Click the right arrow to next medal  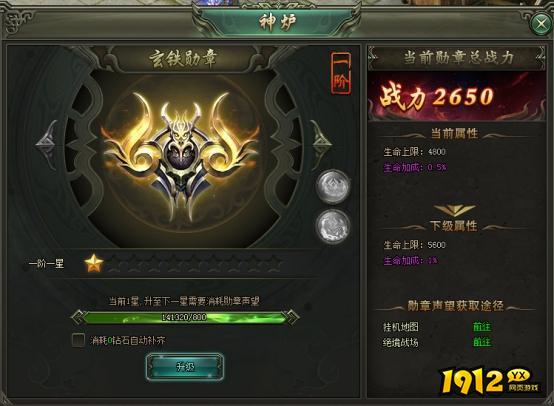(x=320, y=145)
